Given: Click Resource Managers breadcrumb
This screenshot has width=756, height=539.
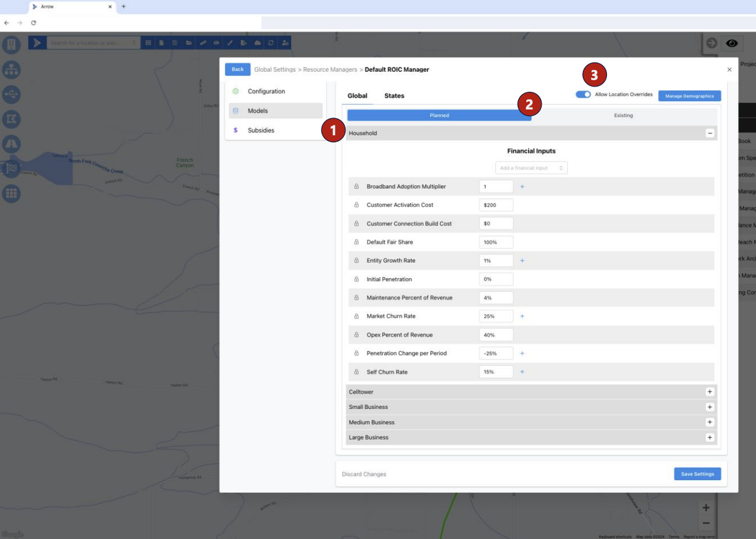Looking at the screenshot, I should point(330,69).
